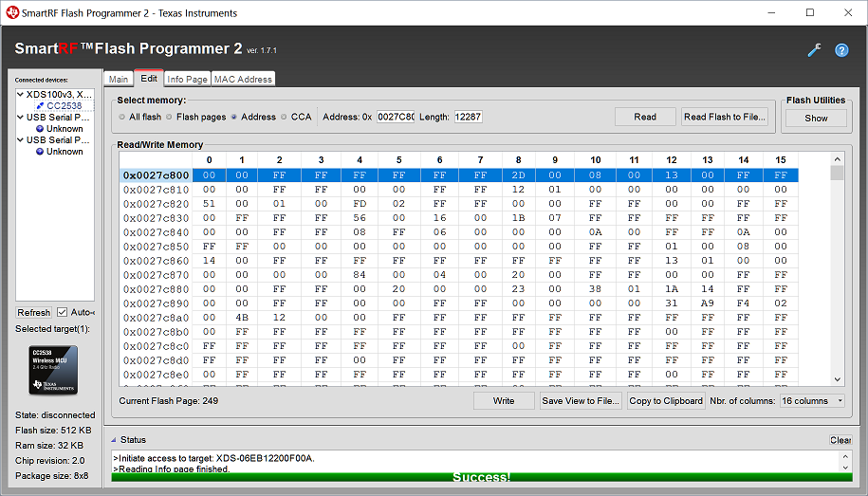Select the XDS100v3 device entry
The height and width of the screenshot is (496, 868).
[59, 94]
